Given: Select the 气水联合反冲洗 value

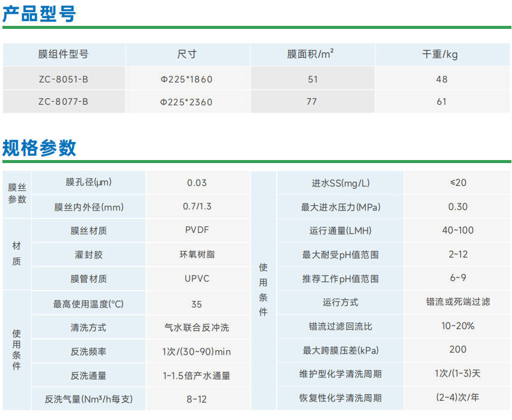Looking at the screenshot, I should point(197,327).
